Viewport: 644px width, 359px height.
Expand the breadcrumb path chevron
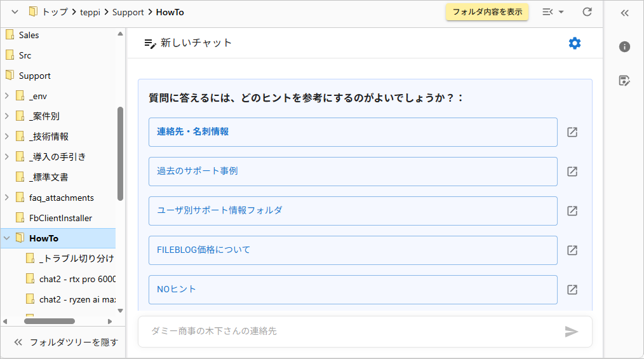[x=15, y=12]
